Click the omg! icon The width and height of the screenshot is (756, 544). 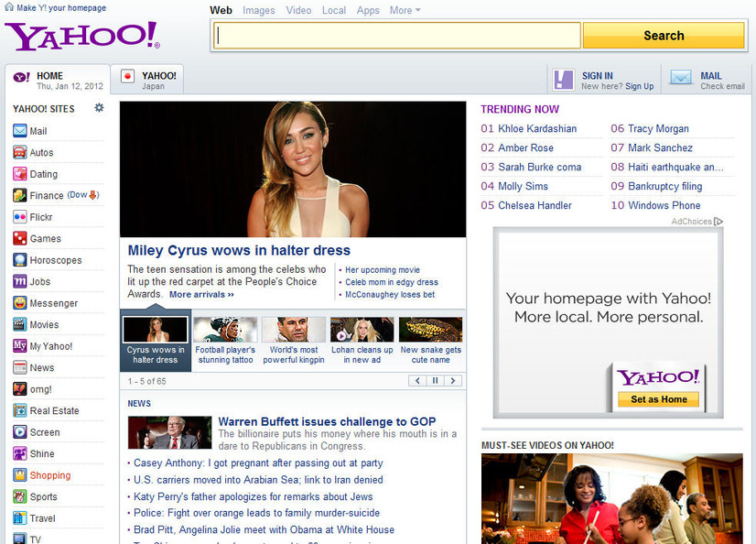coord(20,388)
